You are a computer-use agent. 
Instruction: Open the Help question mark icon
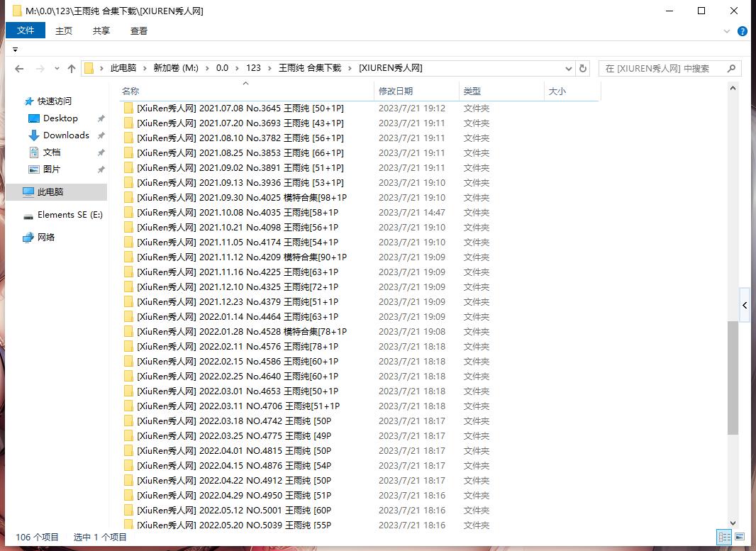click(743, 31)
